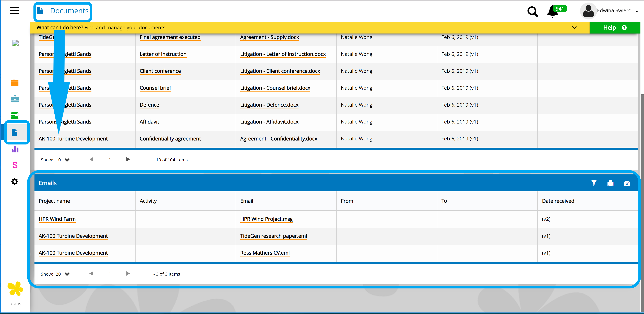Open the hamburger navigation menu
Image resolution: width=644 pixels, height=314 pixels.
pyautogui.click(x=14, y=10)
